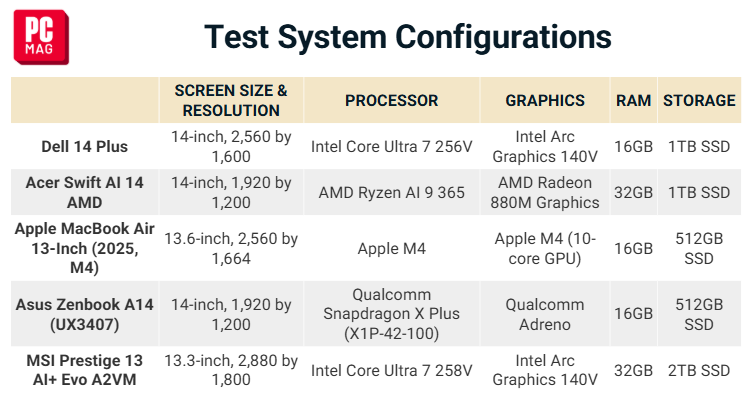This screenshot has width=750, height=399.
Task: Click the Apple M4 processor cell
Action: (x=392, y=248)
